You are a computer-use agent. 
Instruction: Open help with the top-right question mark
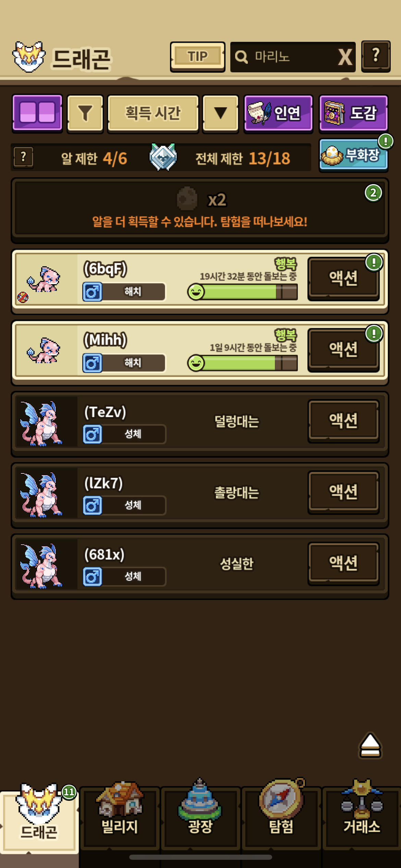[376, 56]
